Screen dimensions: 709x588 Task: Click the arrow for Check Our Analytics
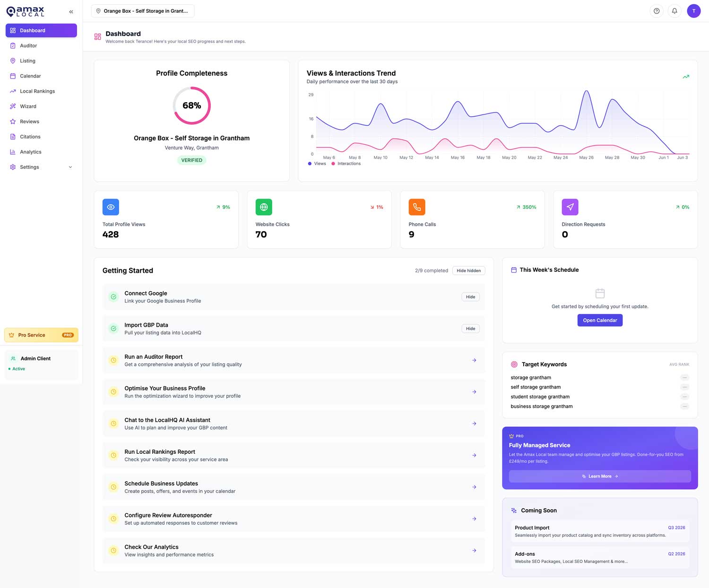pos(474,550)
